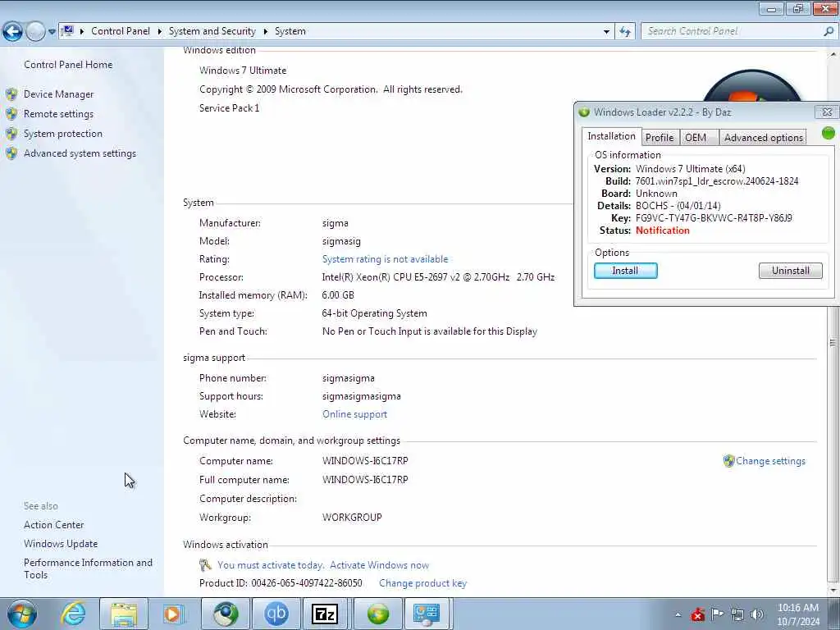Viewport: 840px width, 630px height.
Task: Switch to Control Panel taskbar button
Action: coord(427,614)
